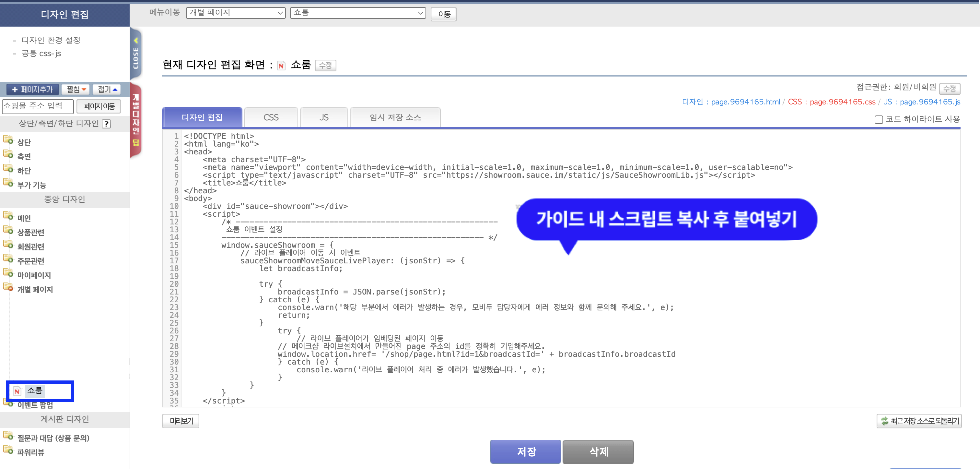Collapse all folders with 접기 button
This screenshot has width=980, height=469.
[x=107, y=90]
